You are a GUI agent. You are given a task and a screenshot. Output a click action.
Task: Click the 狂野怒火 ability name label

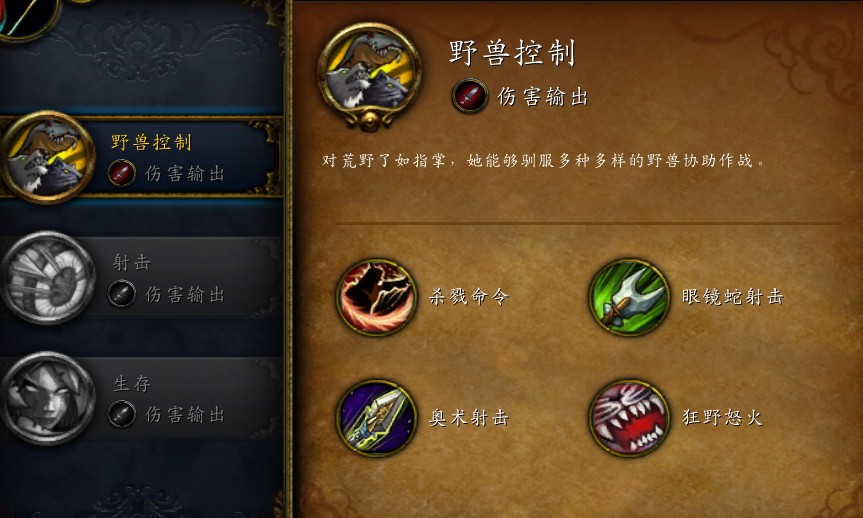(x=722, y=417)
